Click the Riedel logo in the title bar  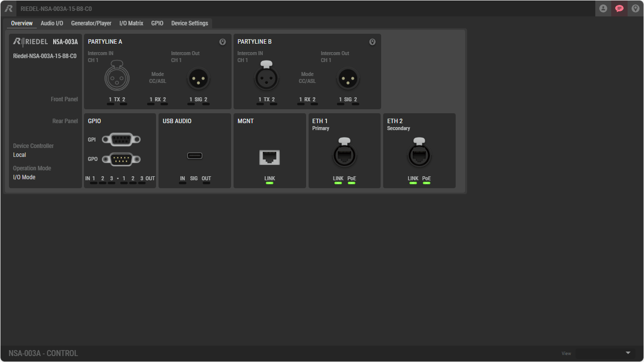point(8,8)
